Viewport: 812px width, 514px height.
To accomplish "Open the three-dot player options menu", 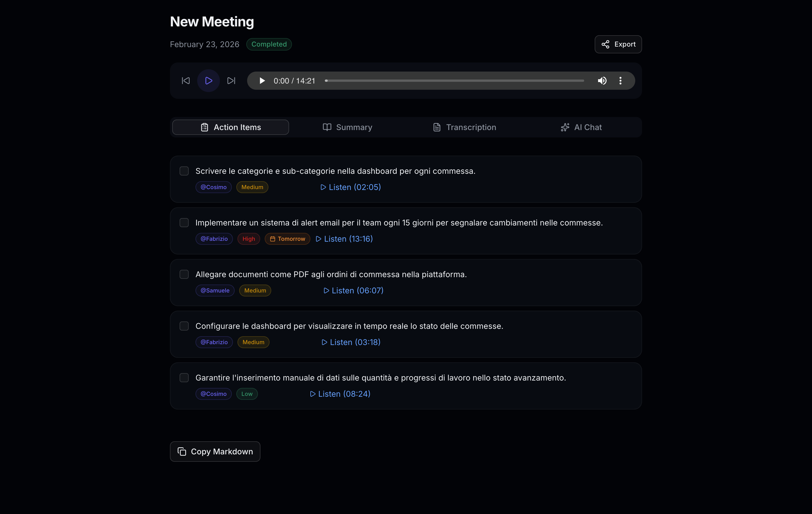I will [620, 81].
